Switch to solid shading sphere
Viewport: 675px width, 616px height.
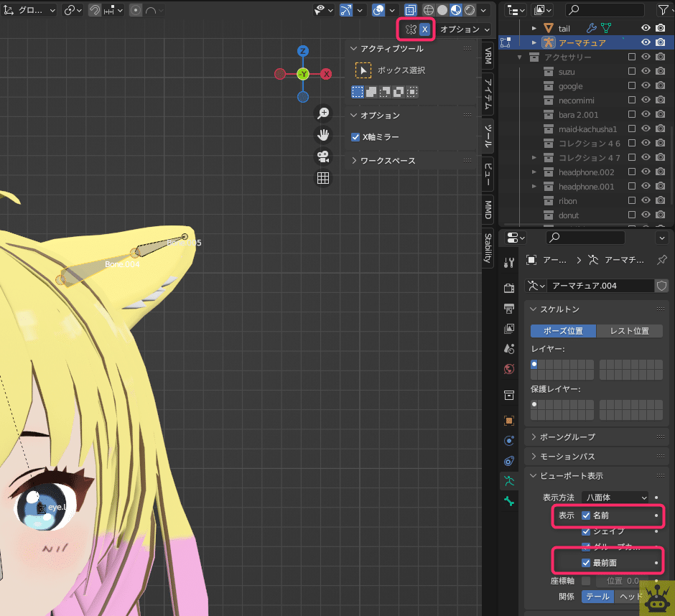[x=442, y=10]
